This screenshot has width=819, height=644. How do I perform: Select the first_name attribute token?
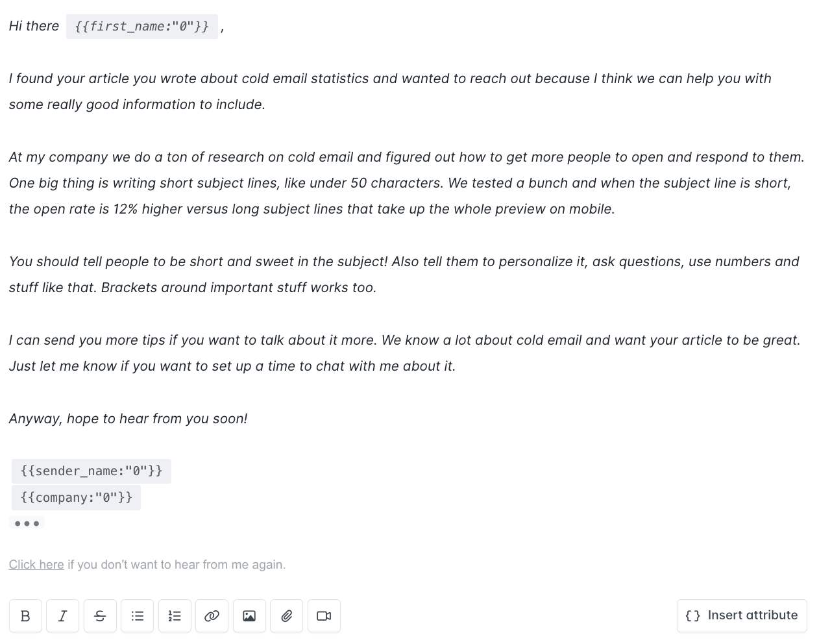point(142,27)
